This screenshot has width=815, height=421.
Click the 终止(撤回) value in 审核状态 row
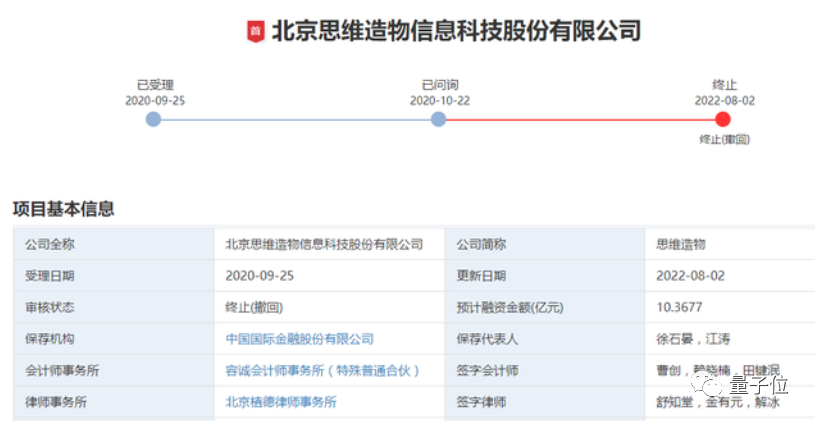click(x=254, y=308)
